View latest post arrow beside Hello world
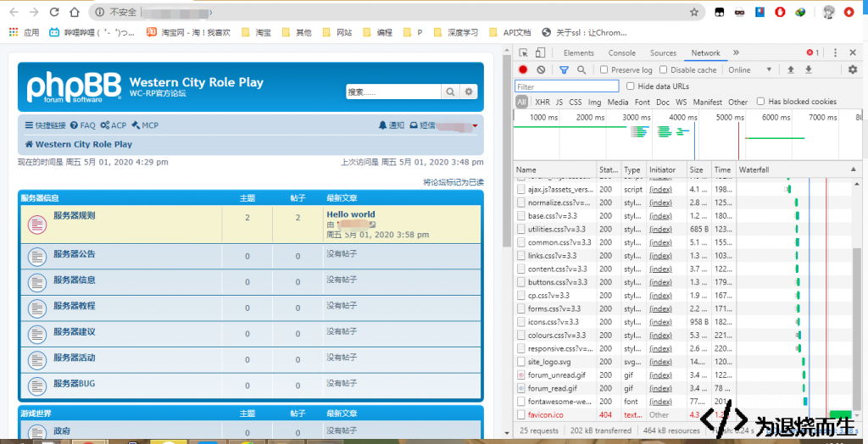 pyautogui.click(x=373, y=225)
